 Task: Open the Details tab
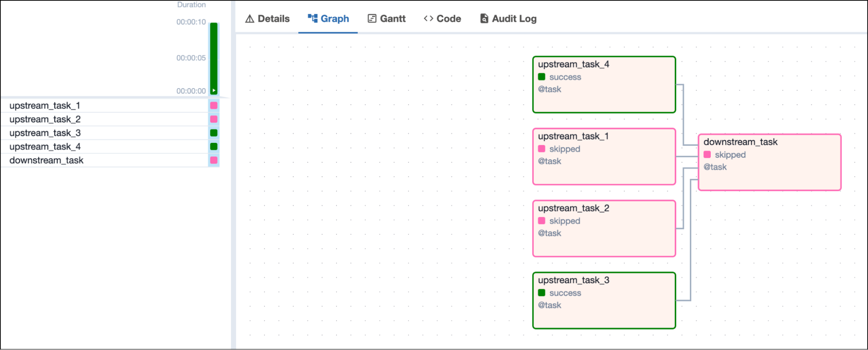[x=267, y=19]
